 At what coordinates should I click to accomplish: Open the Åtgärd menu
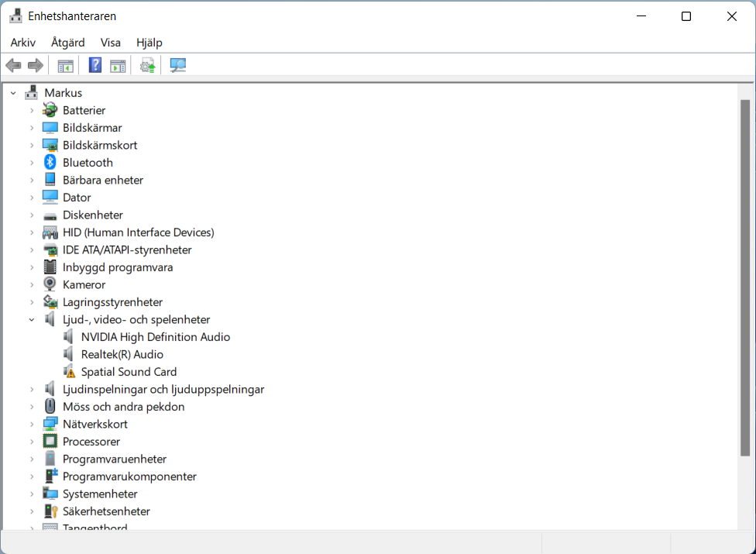click(x=68, y=43)
